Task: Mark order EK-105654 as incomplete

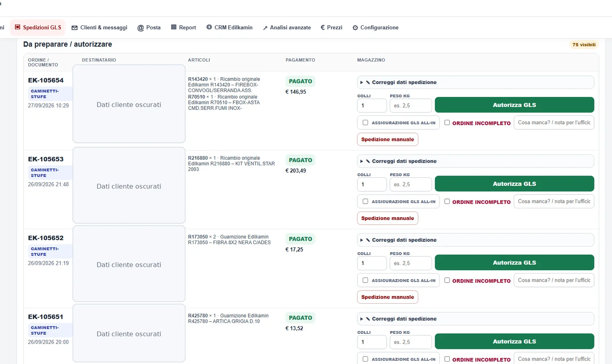Action: pyautogui.click(x=447, y=123)
